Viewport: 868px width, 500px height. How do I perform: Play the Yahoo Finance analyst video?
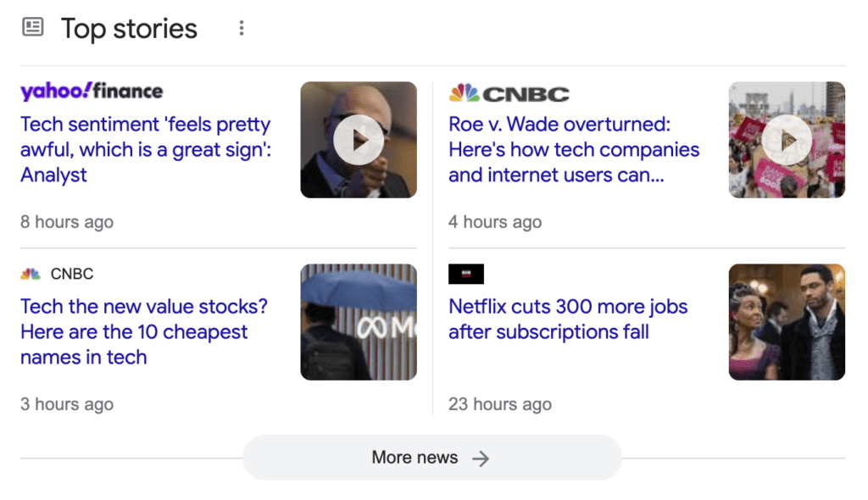(x=359, y=140)
